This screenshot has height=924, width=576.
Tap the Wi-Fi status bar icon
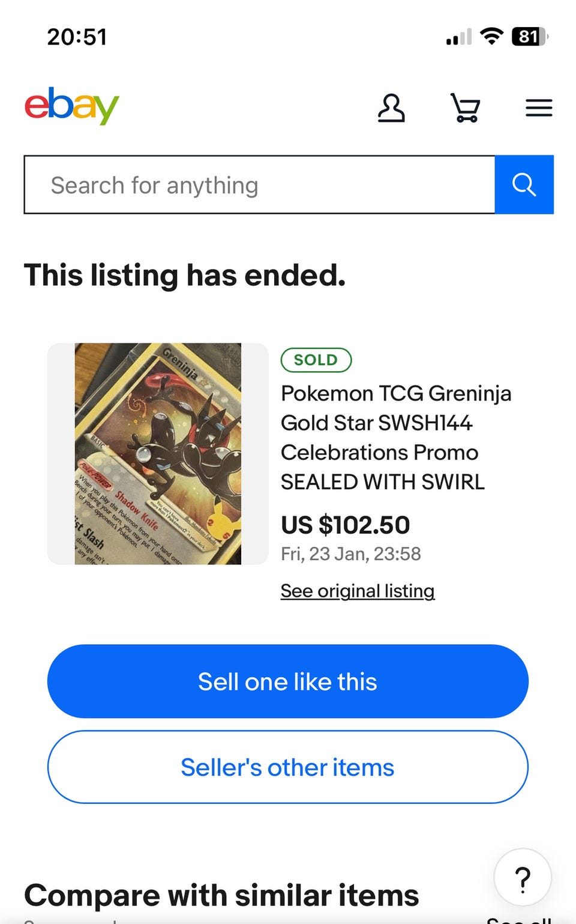(x=492, y=37)
